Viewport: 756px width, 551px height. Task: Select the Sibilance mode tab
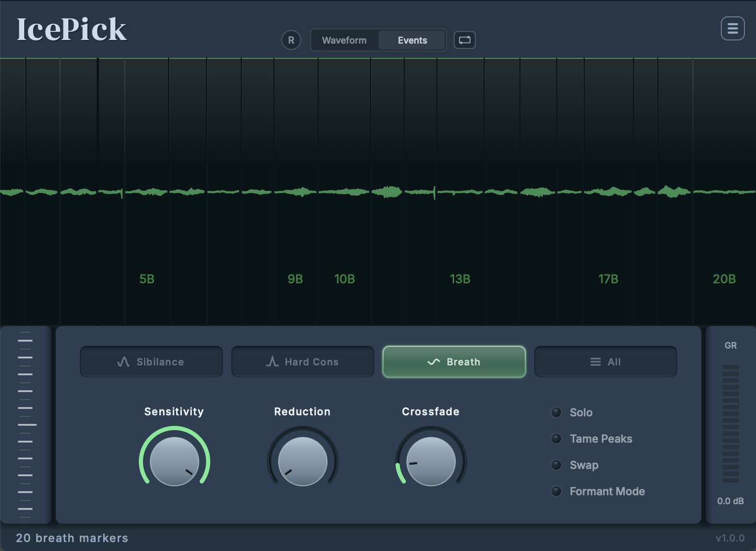(151, 362)
